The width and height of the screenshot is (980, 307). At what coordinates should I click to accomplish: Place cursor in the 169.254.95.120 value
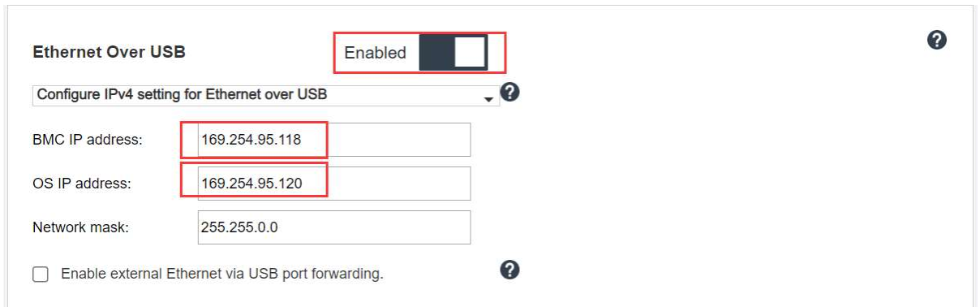tap(251, 184)
